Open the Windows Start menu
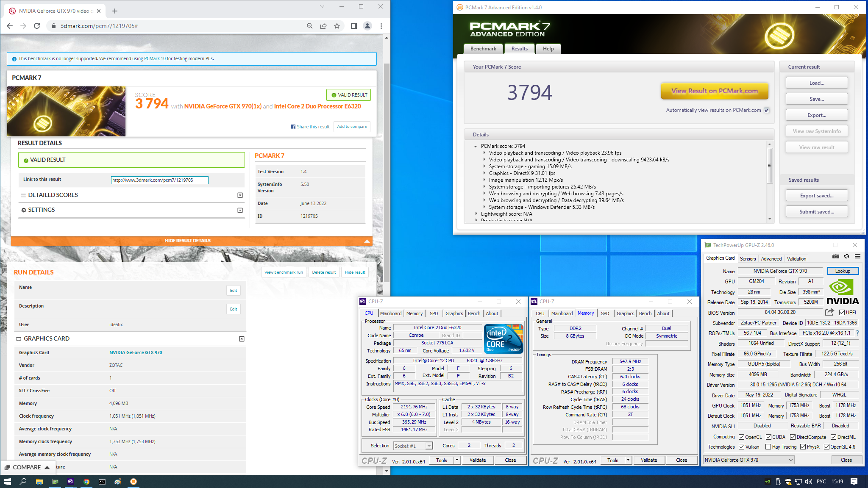The image size is (868, 488). 7,482
